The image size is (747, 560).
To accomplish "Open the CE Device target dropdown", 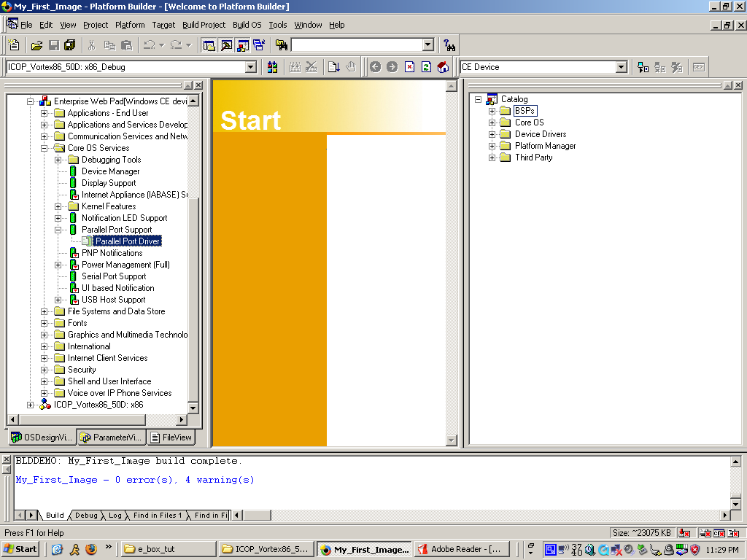I will 622,66.
